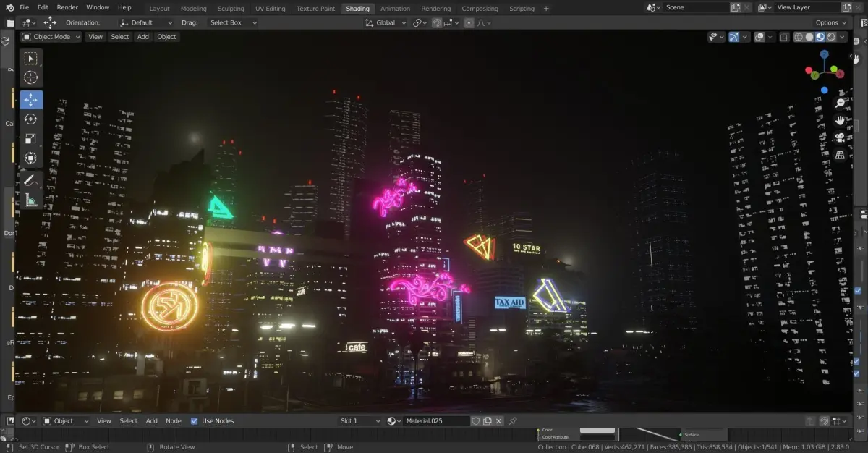Toggle camera view icon

point(840,137)
